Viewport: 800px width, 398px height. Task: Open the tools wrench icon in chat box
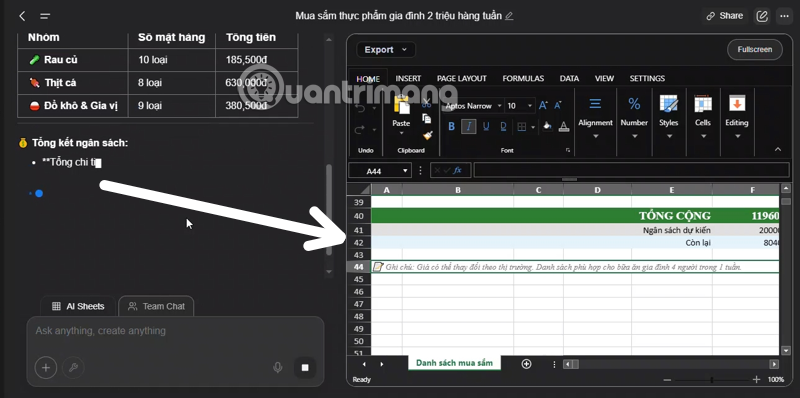(73, 367)
